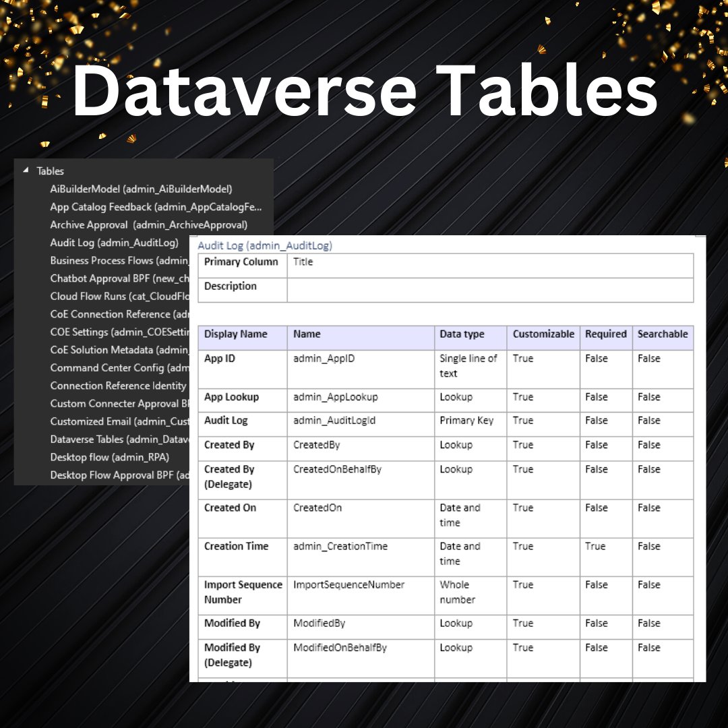The height and width of the screenshot is (728, 728).
Task: Collapse the Tables tree node arrow
Action: pos(26,171)
